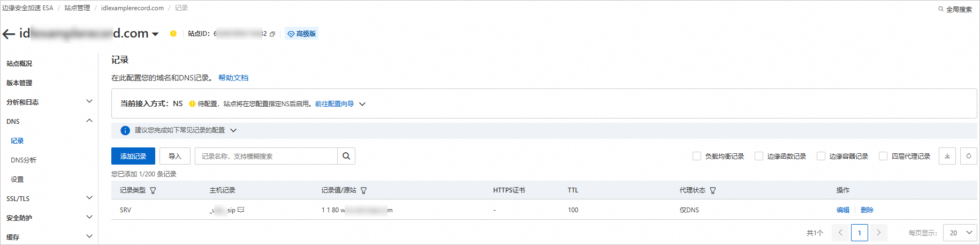The height and width of the screenshot is (245, 980).
Task: Filter by record type funnel icon
Action: click(153, 190)
